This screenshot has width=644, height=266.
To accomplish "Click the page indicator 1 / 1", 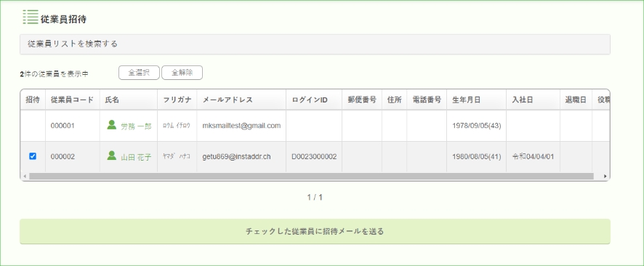I will (x=315, y=198).
